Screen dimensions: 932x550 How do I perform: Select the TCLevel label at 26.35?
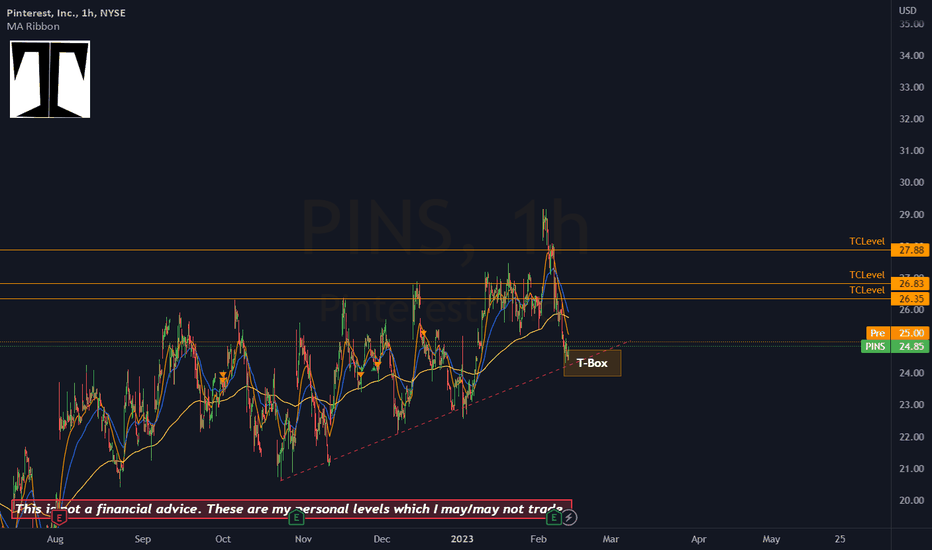867,290
